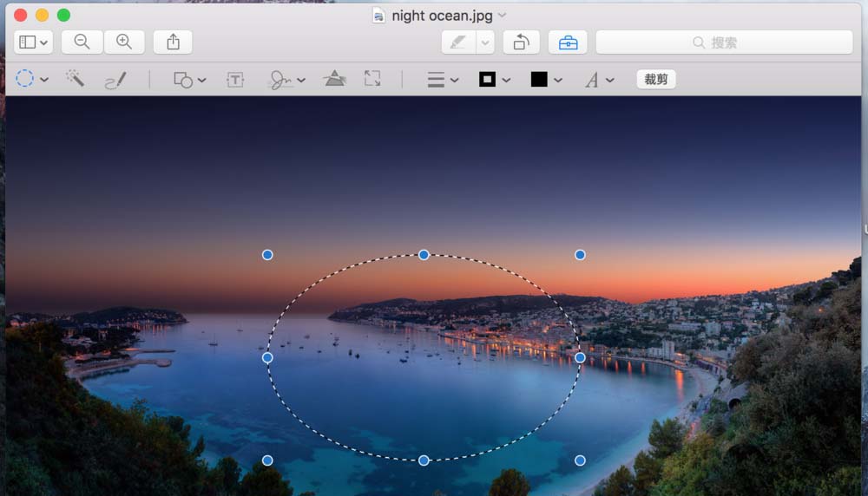The width and height of the screenshot is (868, 496).
Task: Click the zoom out magnifier button
Action: (82, 42)
